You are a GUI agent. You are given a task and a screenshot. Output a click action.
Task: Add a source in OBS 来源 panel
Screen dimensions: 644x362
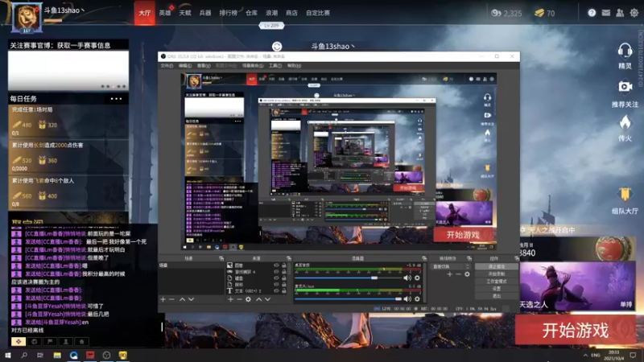(x=230, y=299)
